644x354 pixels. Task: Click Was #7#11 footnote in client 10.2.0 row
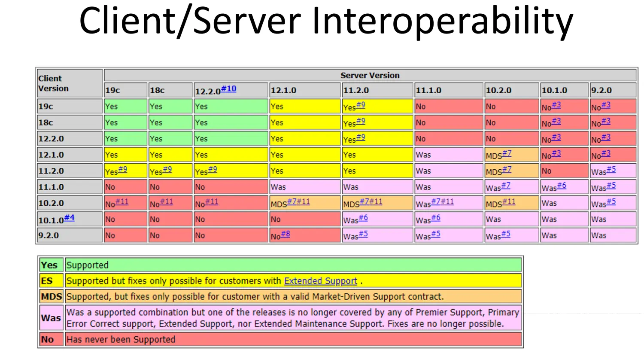[x=442, y=201]
